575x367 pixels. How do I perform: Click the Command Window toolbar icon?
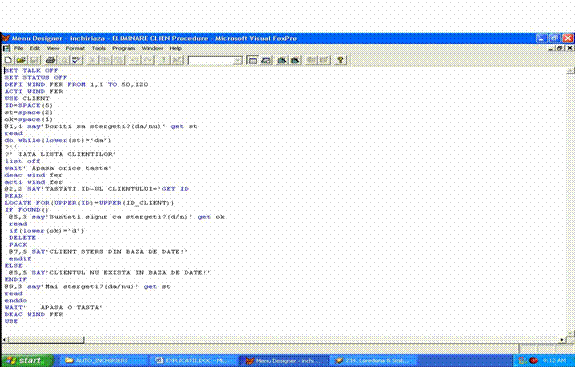point(252,60)
